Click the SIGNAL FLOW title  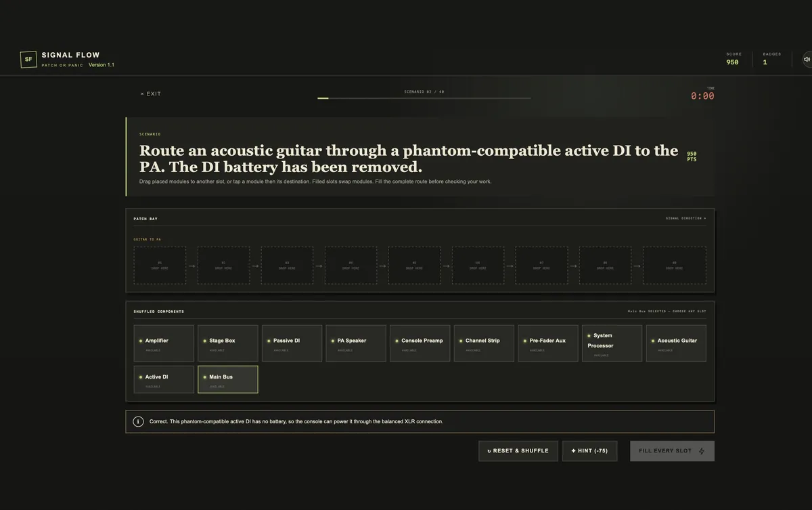(71, 56)
